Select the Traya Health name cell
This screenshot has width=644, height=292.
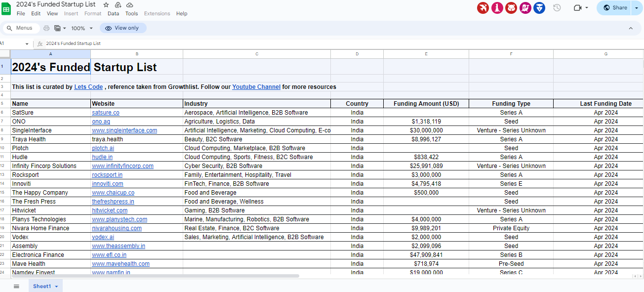51,139
